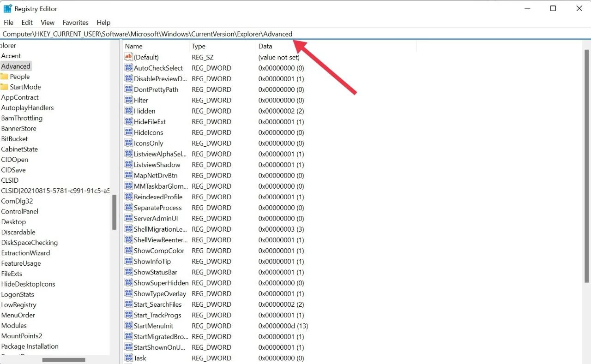Click the People folder icon in tree
The image size is (591, 364).
[4, 77]
